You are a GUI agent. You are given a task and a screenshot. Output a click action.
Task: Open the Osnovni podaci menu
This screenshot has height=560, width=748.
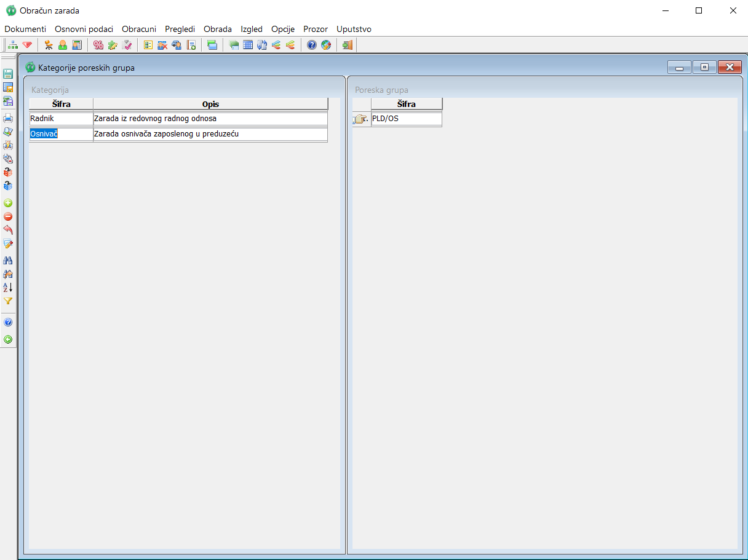pyautogui.click(x=84, y=29)
